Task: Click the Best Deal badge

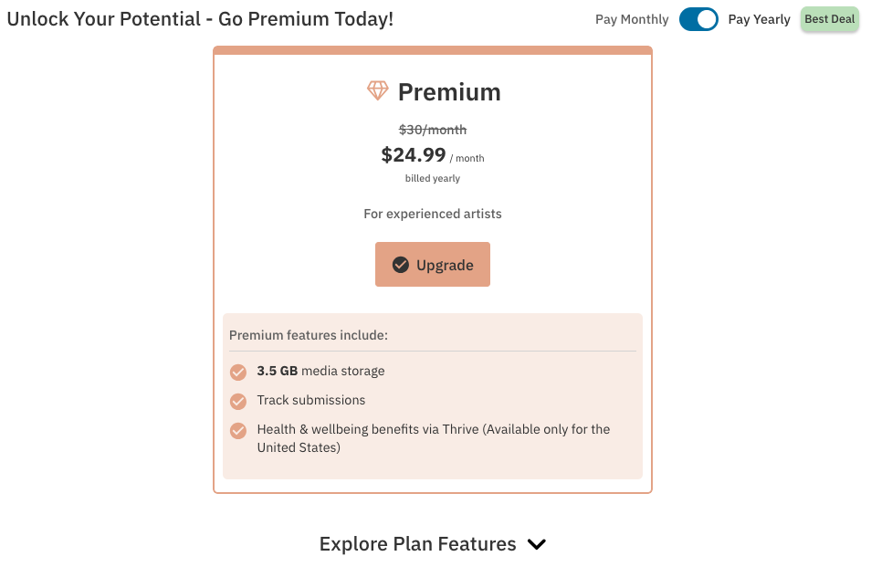Action: (829, 19)
